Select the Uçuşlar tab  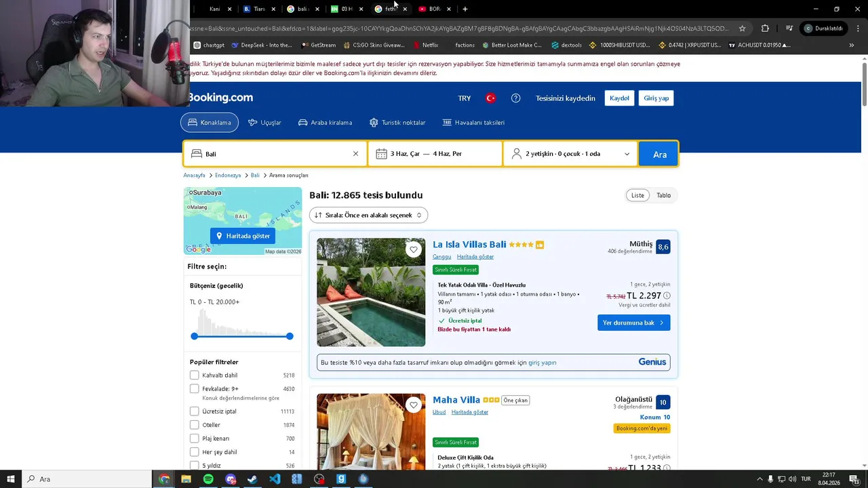264,123
